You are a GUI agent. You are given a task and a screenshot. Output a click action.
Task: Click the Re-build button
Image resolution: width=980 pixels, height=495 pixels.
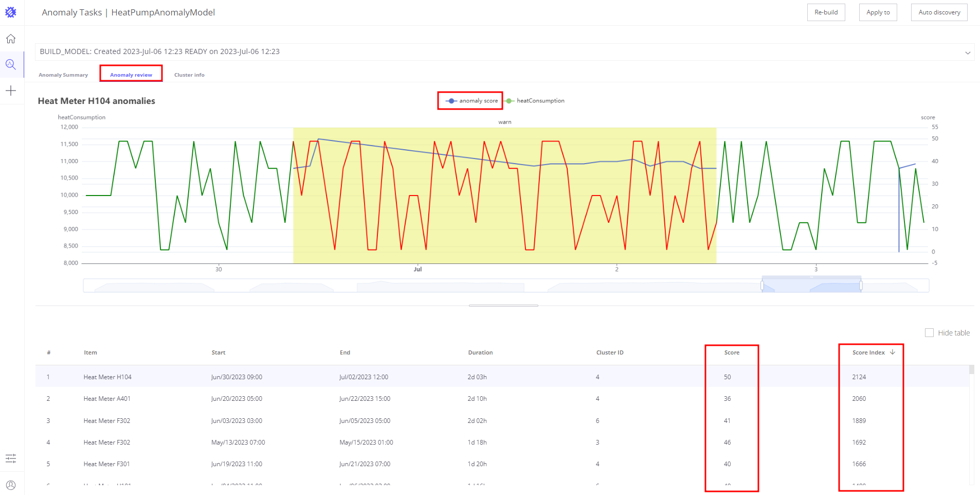click(x=826, y=12)
